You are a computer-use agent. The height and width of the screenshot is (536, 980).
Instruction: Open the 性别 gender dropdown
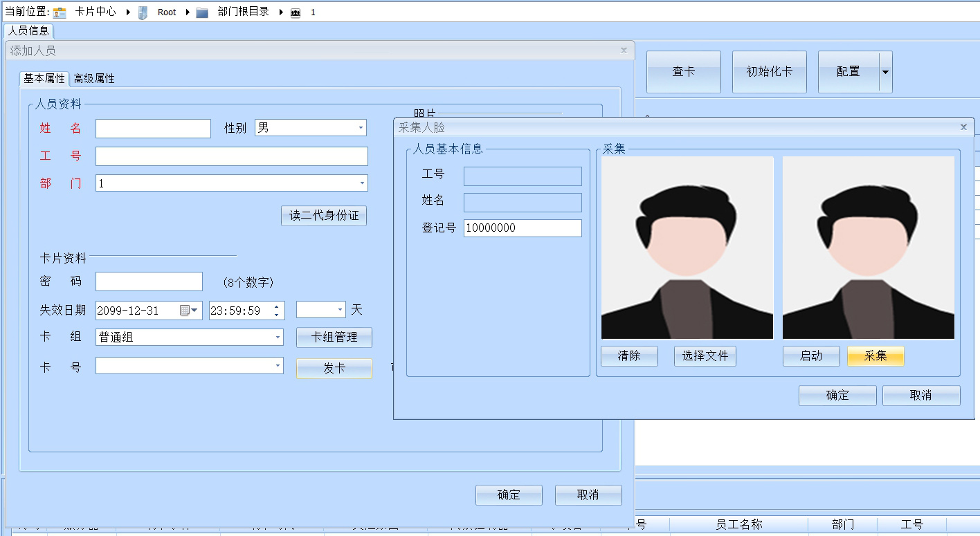pyautogui.click(x=361, y=128)
